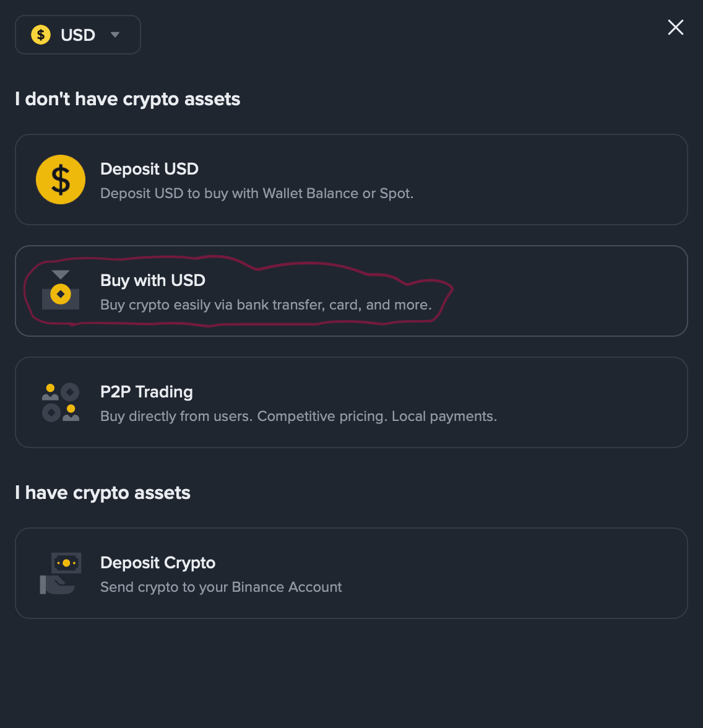This screenshot has height=728, width=703.
Task: Select the circled Buy with USD option
Action: click(351, 291)
